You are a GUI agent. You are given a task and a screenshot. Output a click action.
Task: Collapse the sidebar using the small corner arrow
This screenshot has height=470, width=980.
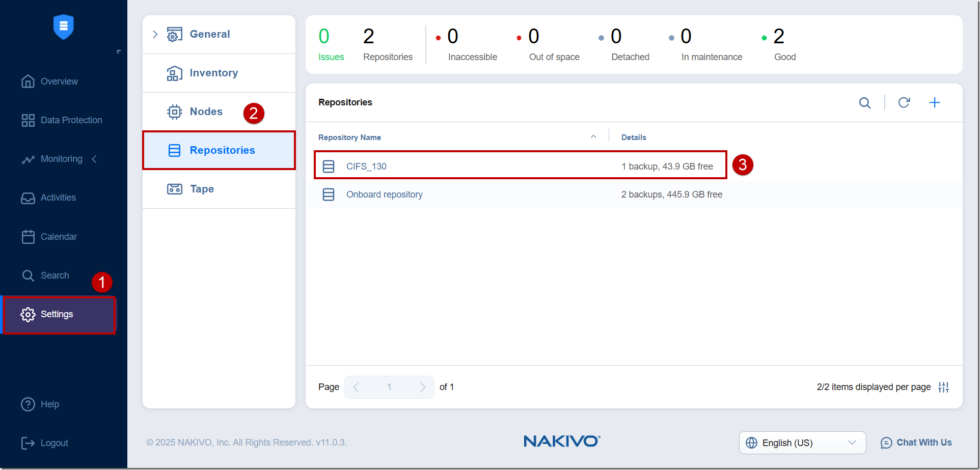(119, 51)
